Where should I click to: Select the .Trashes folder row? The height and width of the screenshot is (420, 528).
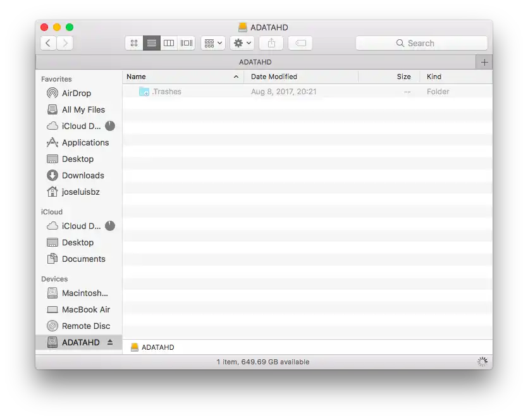[307, 92]
